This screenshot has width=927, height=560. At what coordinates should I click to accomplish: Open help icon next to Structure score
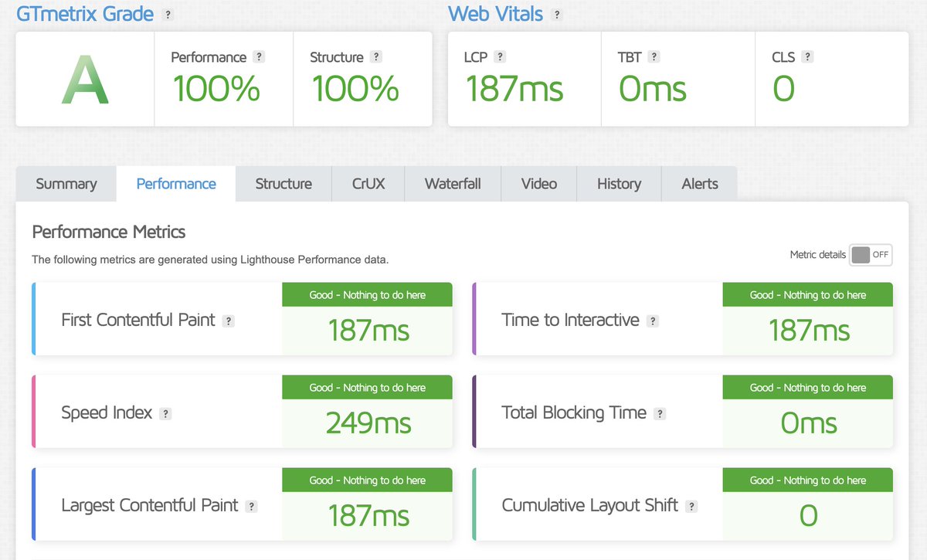pyautogui.click(x=375, y=57)
